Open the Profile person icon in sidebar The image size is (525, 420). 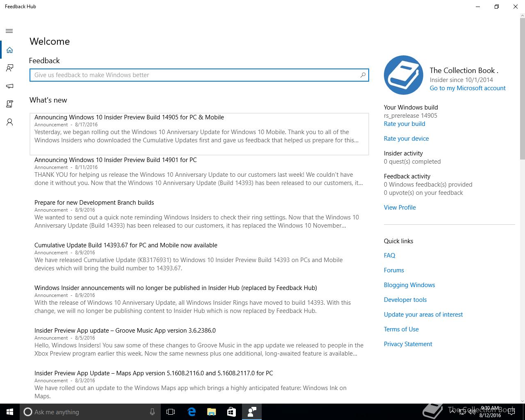pyautogui.click(x=9, y=122)
